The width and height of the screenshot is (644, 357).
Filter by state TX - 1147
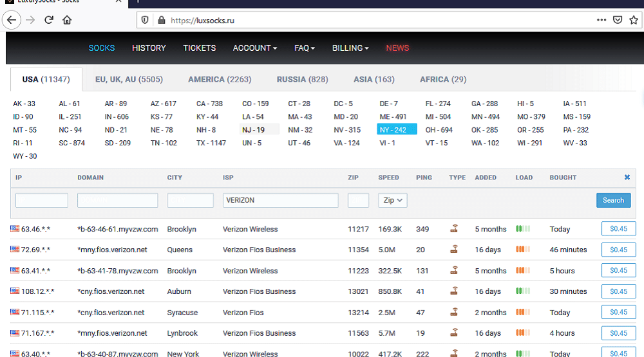pyautogui.click(x=211, y=143)
